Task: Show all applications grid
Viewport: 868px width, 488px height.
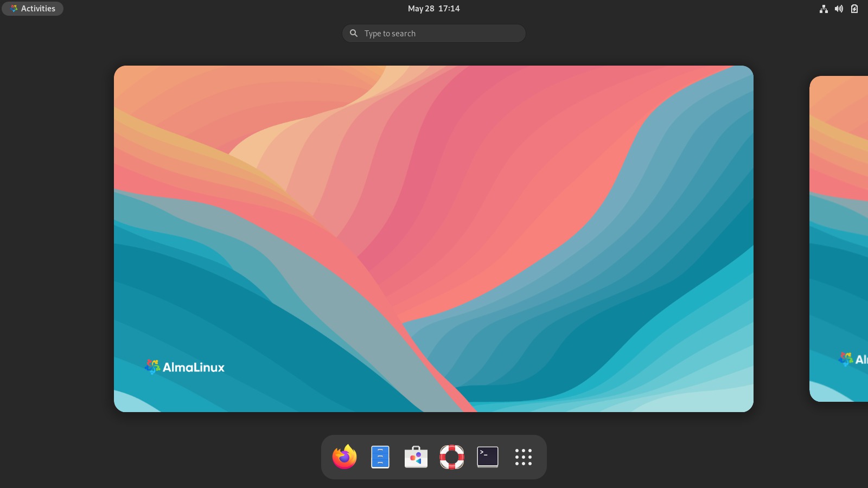Action: [x=524, y=457]
